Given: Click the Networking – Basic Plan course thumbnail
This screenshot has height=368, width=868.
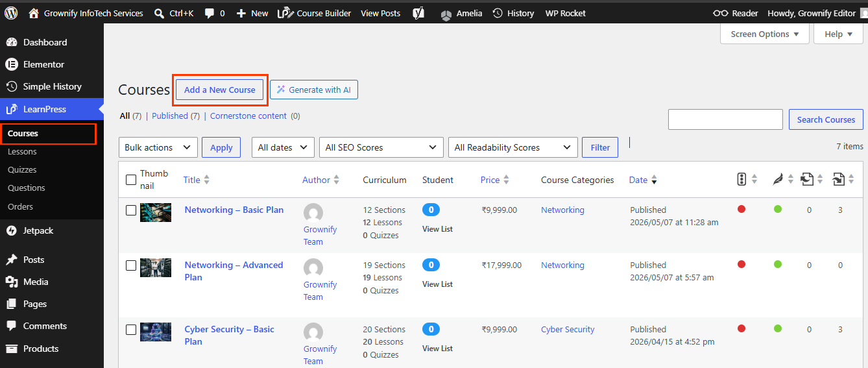Looking at the screenshot, I should [156, 213].
